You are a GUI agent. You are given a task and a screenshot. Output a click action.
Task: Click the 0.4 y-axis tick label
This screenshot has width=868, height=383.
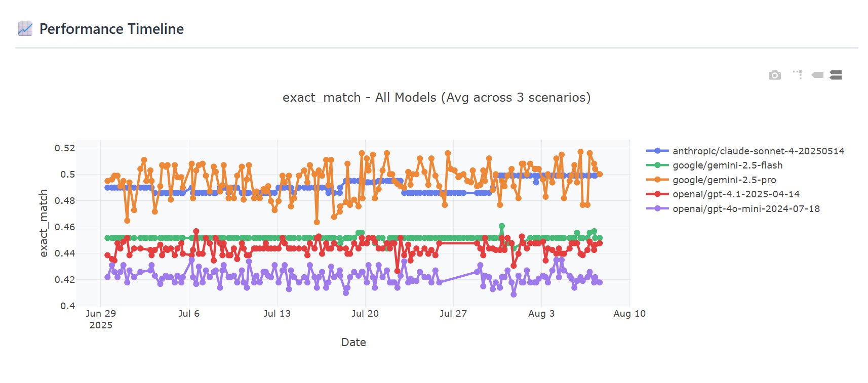coord(68,306)
